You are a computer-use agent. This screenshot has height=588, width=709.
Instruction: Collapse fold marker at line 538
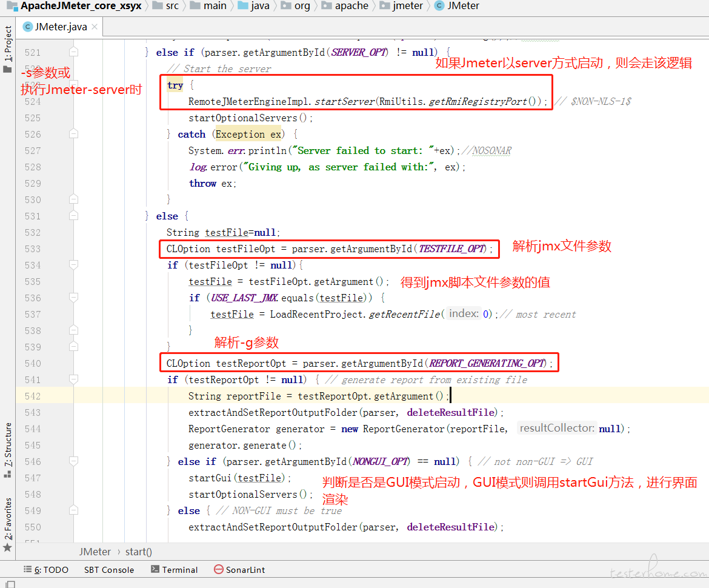click(74, 330)
